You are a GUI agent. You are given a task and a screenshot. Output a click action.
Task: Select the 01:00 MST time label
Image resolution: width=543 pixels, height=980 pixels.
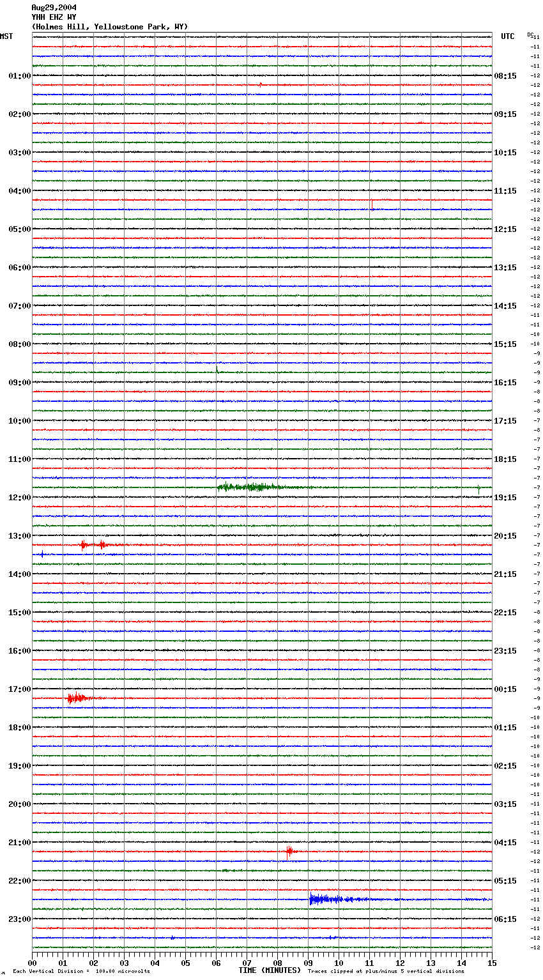click(20, 76)
